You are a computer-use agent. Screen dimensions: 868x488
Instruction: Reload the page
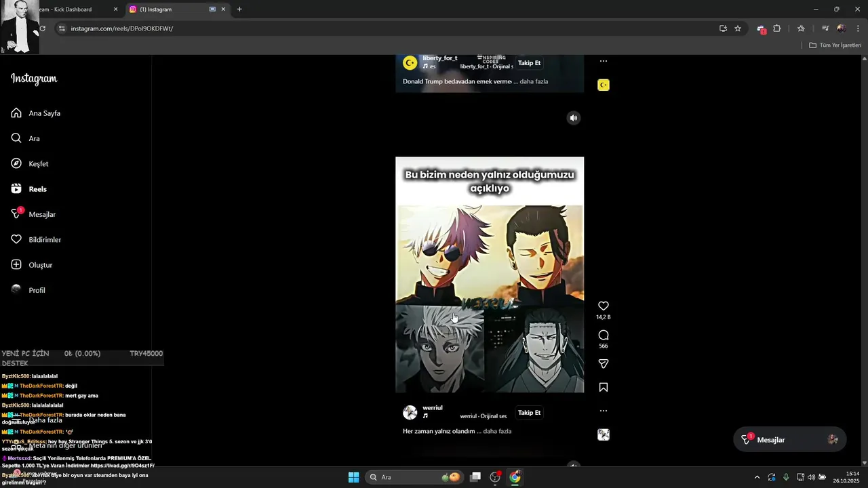(x=42, y=28)
